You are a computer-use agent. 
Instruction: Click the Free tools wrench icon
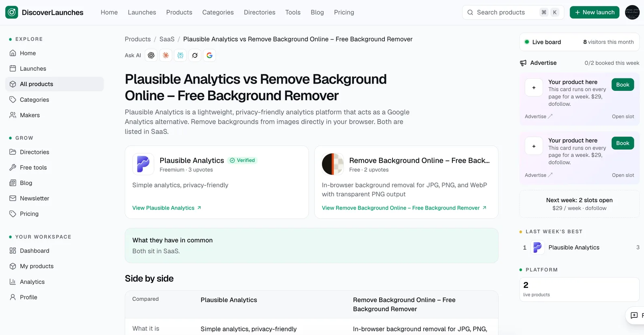[x=13, y=167]
